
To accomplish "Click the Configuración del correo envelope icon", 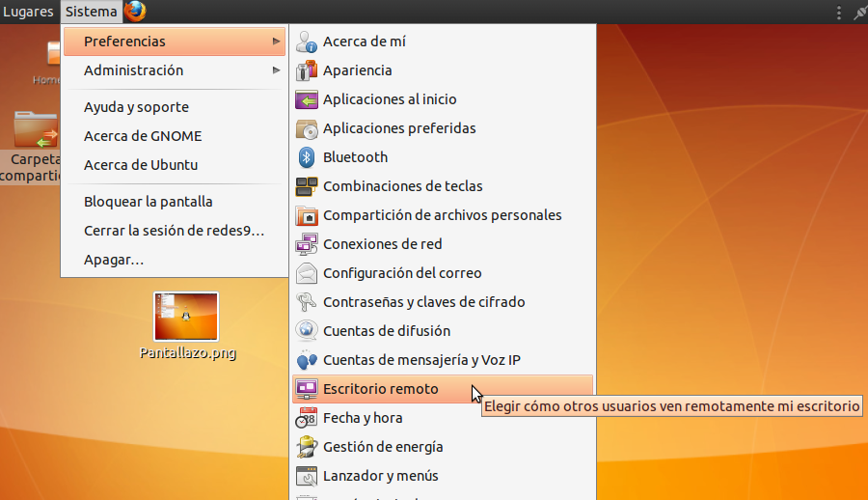I will point(306,273).
